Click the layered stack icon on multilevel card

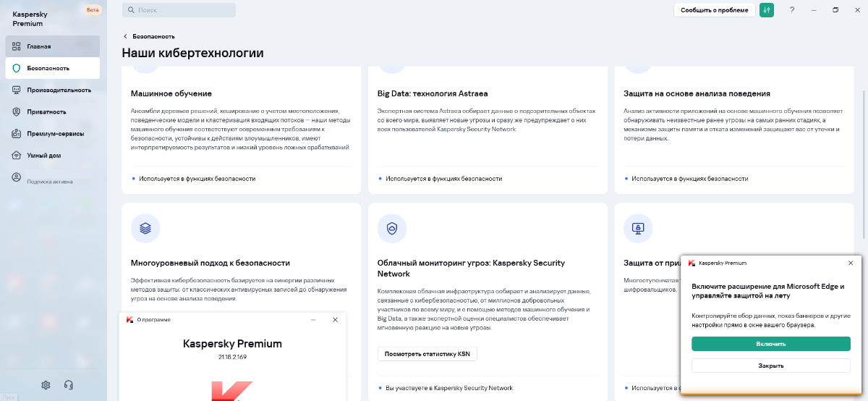pyautogui.click(x=145, y=228)
